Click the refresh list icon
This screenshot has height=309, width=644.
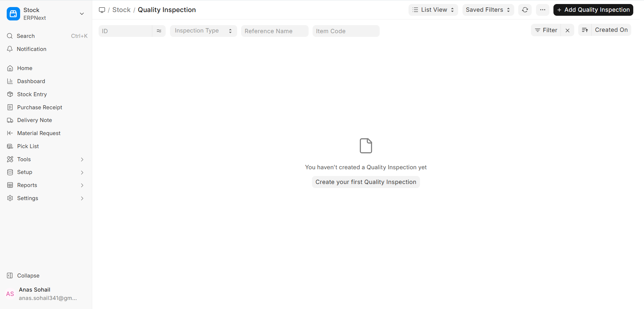(525, 10)
